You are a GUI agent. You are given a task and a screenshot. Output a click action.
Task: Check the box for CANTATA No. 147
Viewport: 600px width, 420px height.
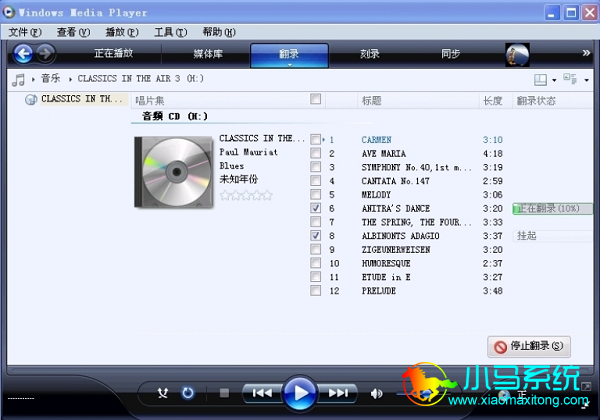pos(316,181)
